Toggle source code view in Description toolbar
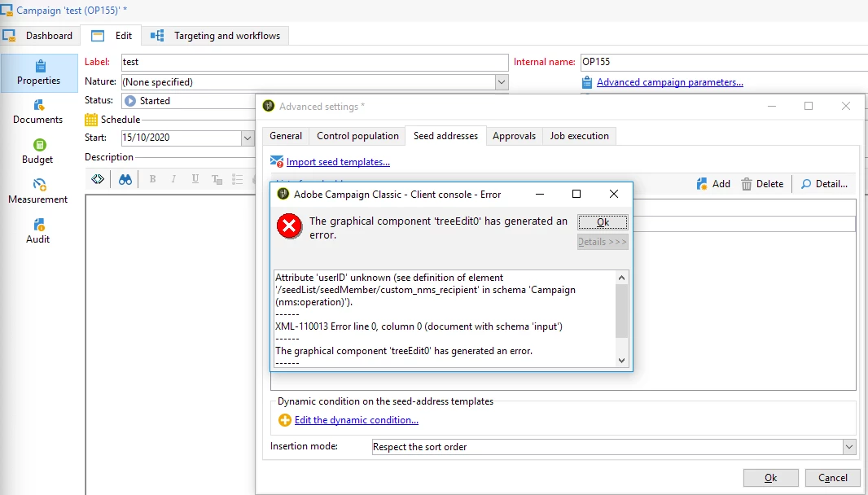 98,179
